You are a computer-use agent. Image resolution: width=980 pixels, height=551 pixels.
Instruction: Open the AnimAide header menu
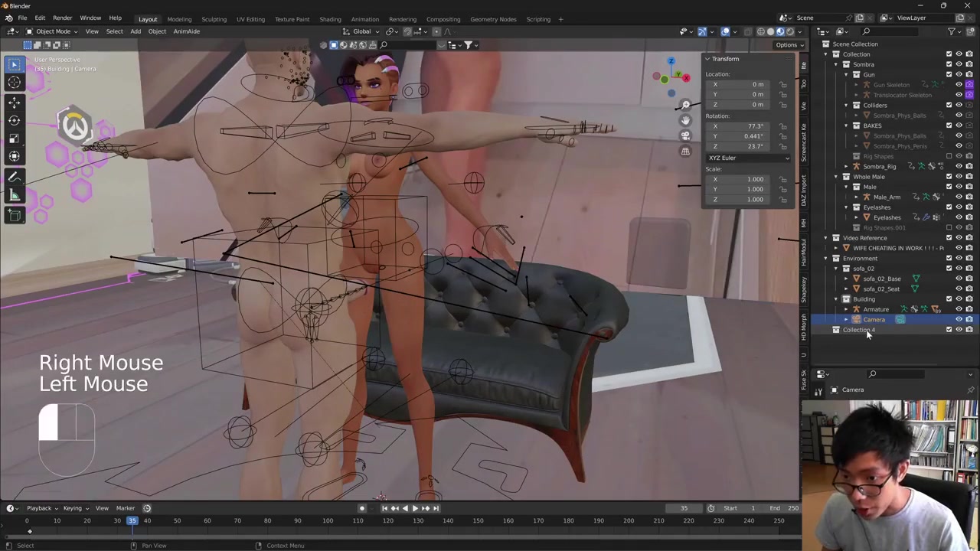(x=186, y=31)
